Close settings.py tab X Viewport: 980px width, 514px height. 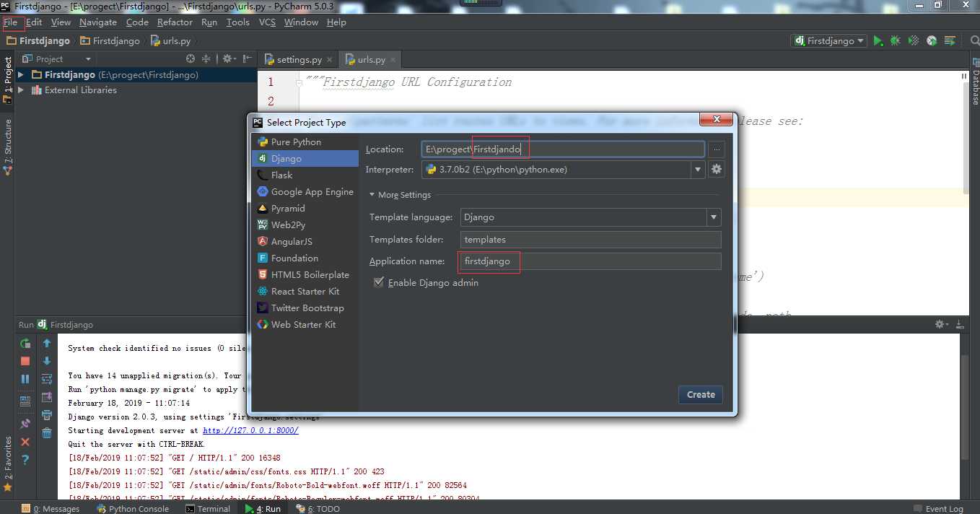click(329, 60)
